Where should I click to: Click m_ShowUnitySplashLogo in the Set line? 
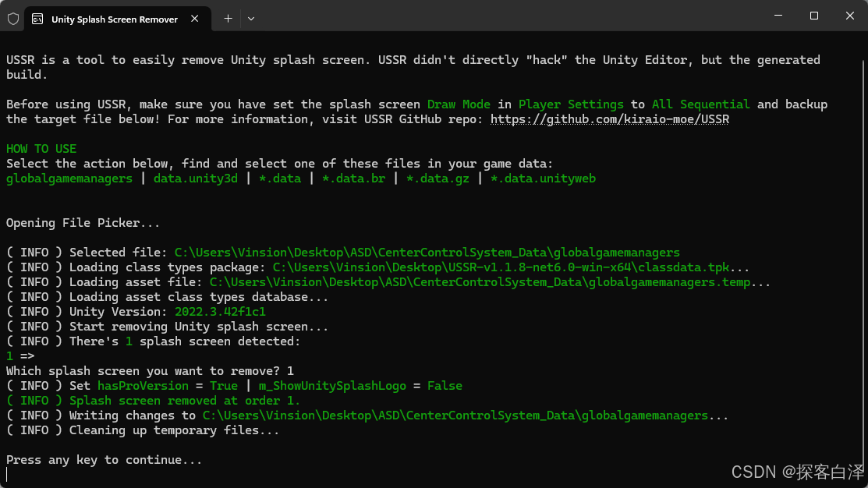(x=332, y=386)
